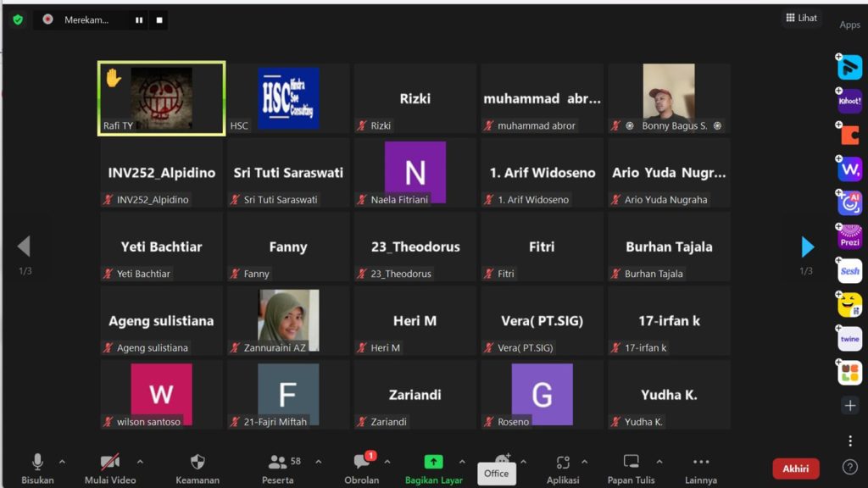Launch the Sesh app from sidebar
868x488 pixels.
[849, 271]
